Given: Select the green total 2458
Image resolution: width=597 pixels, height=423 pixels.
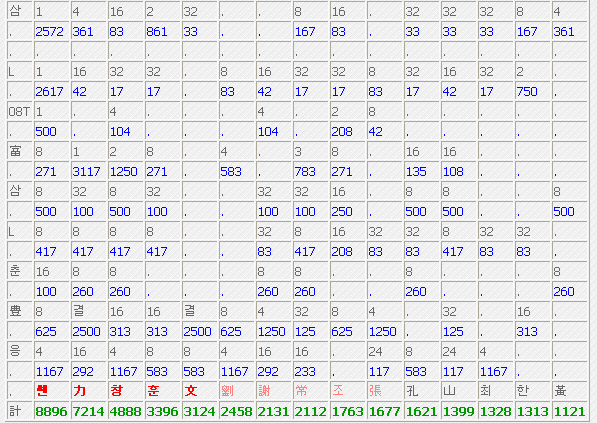Looking at the screenshot, I should [236, 412].
